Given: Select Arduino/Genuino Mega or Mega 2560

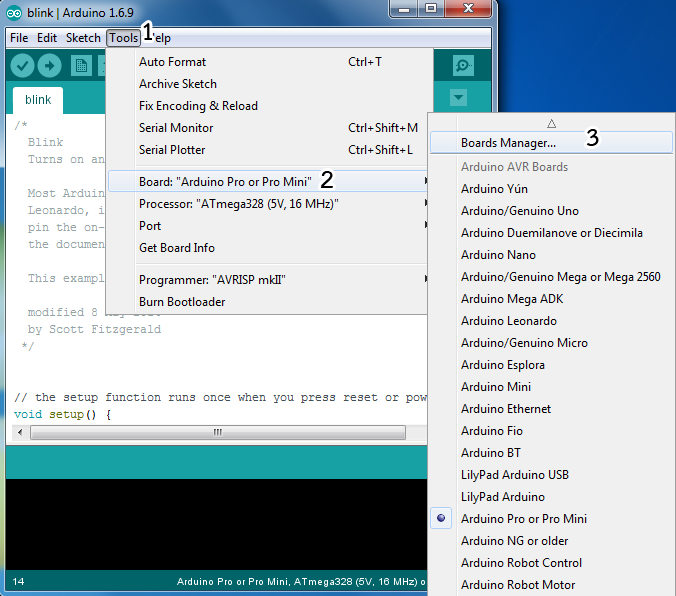Looking at the screenshot, I should [551, 277].
